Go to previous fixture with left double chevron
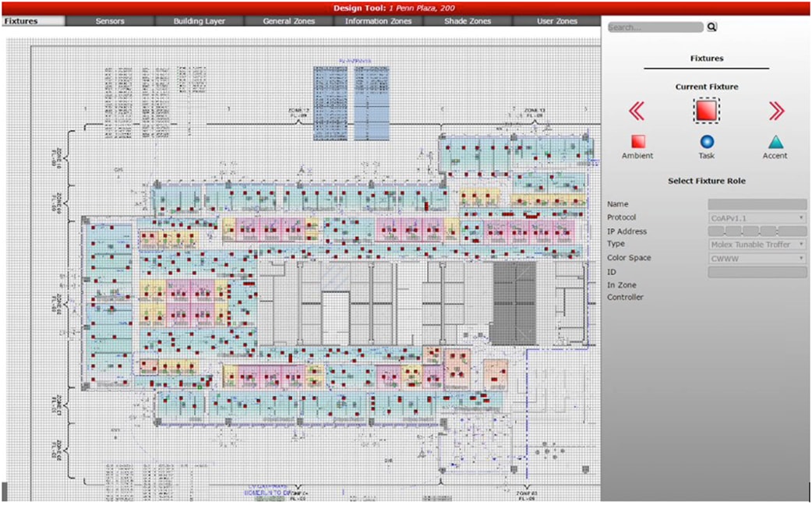Image resolution: width=812 pixels, height=505 pixels. coord(637,111)
